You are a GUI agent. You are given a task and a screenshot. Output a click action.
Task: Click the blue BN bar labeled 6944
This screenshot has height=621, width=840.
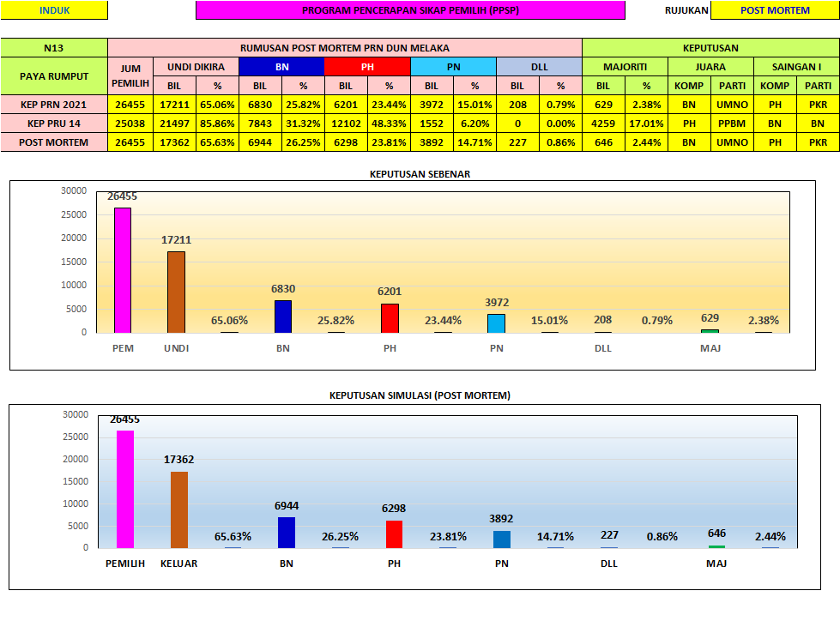point(287,533)
